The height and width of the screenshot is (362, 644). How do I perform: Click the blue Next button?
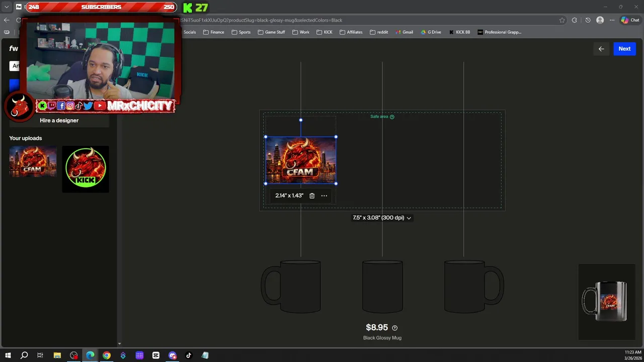(624, 49)
